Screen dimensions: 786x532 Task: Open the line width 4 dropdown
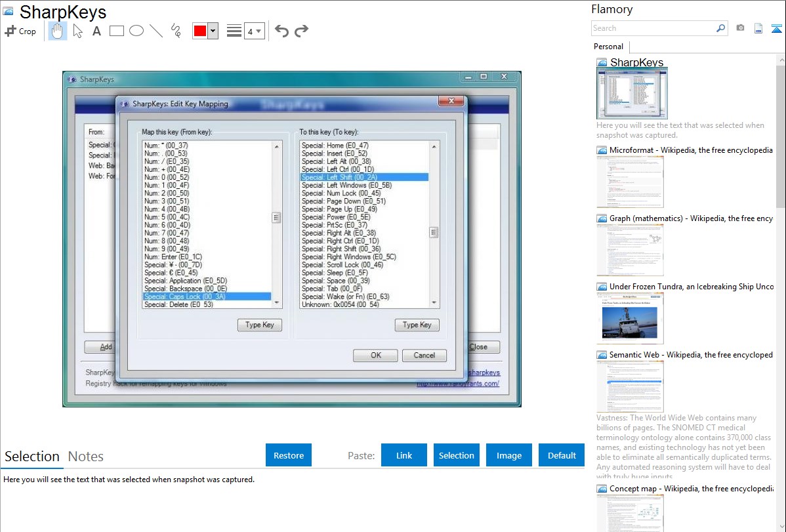(x=254, y=31)
